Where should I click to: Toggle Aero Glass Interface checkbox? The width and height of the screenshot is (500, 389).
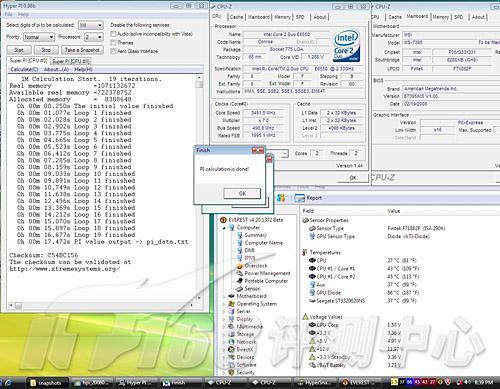(x=113, y=51)
